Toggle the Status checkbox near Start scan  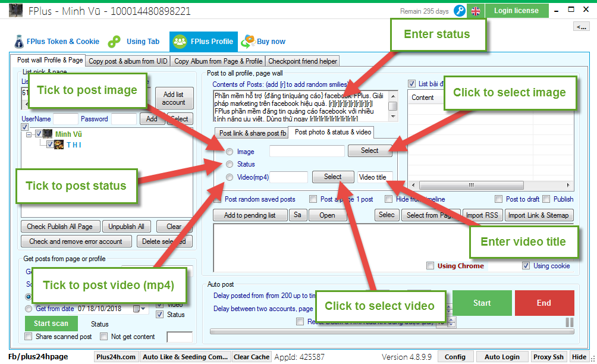[x=160, y=315]
